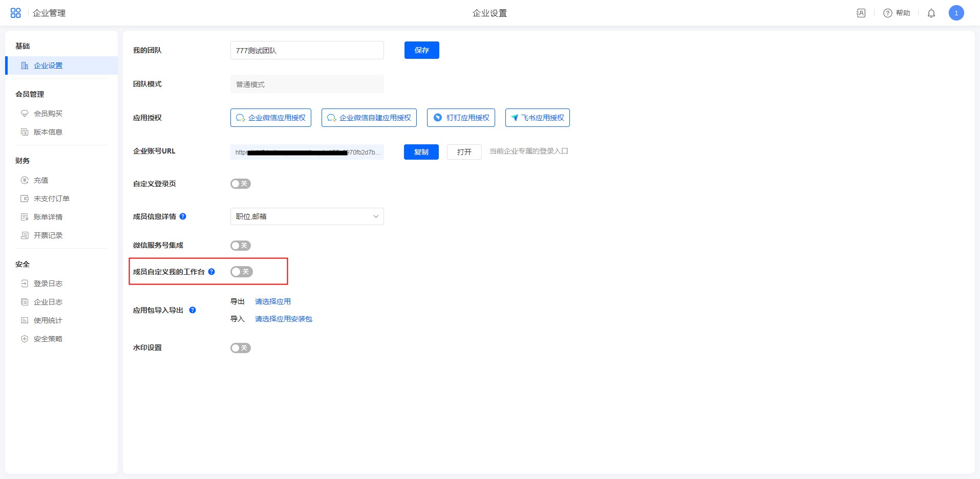The height and width of the screenshot is (479, 980).
Task: Open 登录日志 in the sidebar
Action: click(48, 284)
